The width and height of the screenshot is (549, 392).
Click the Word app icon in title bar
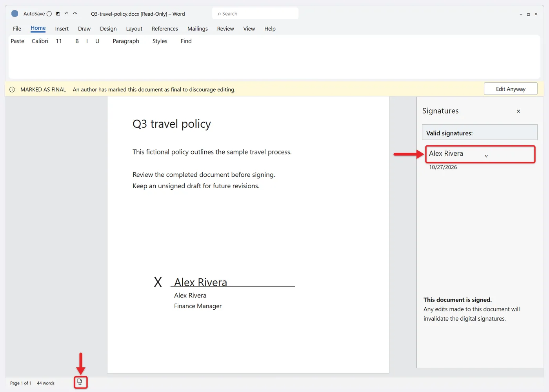[15, 14]
